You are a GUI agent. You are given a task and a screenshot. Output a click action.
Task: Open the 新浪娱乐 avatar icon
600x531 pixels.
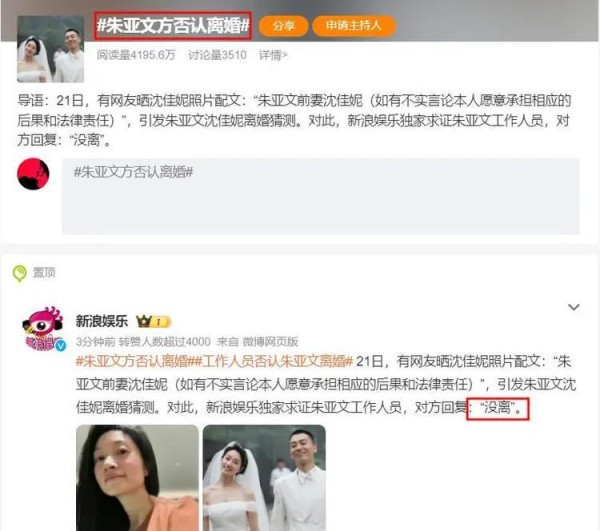coord(42,329)
